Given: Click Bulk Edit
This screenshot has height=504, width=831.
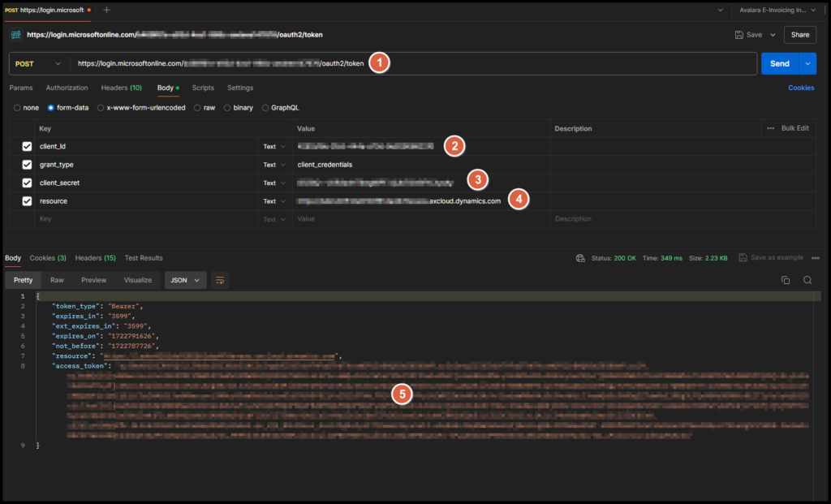Looking at the screenshot, I should point(795,128).
